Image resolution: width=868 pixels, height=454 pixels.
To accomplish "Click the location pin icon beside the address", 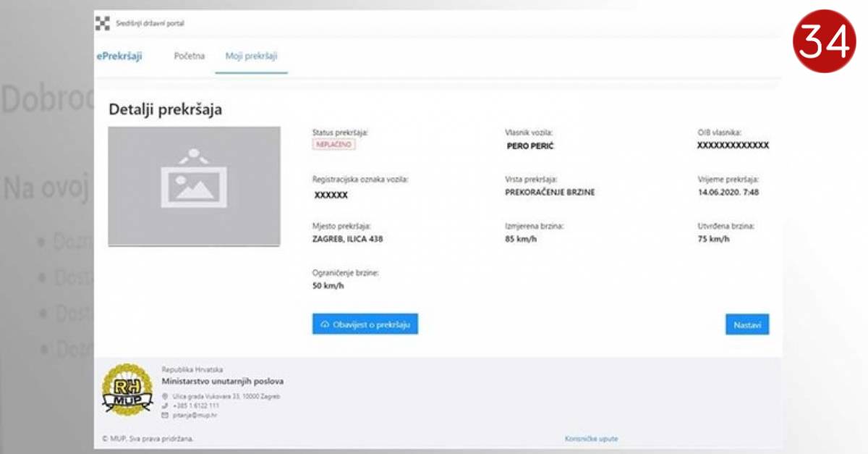I will point(165,396).
